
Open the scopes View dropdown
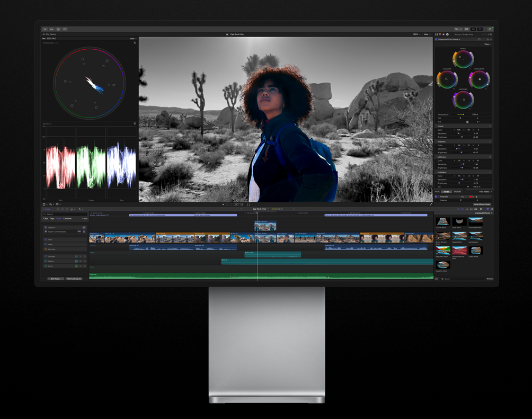[132, 39]
